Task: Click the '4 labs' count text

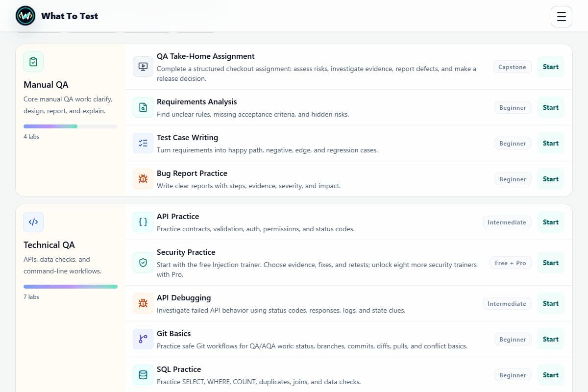Action: click(31, 137)
